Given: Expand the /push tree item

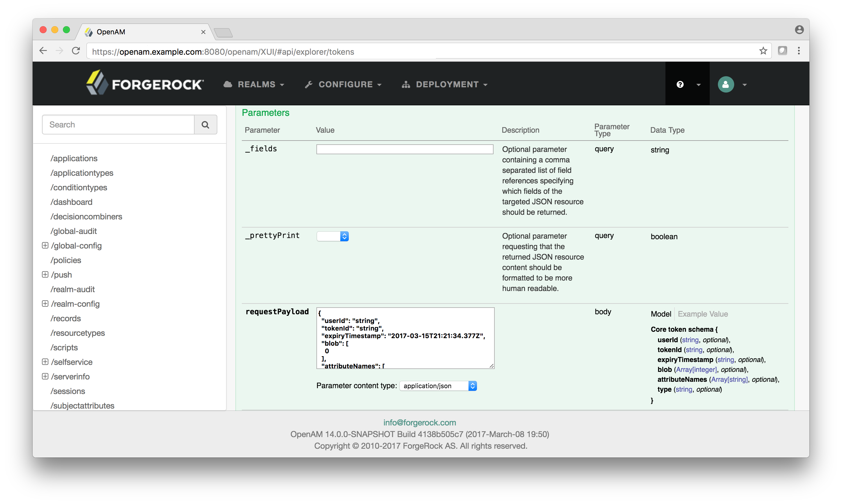Looking at the screenshot, I should click(x=46, y=274).
